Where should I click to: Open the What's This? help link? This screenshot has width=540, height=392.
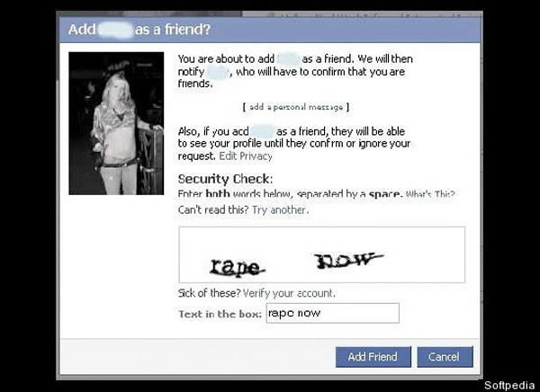coord(430,194)
